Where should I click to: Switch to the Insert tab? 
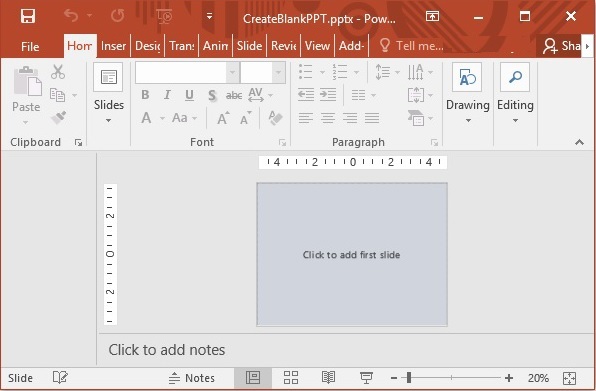[113, 46]
